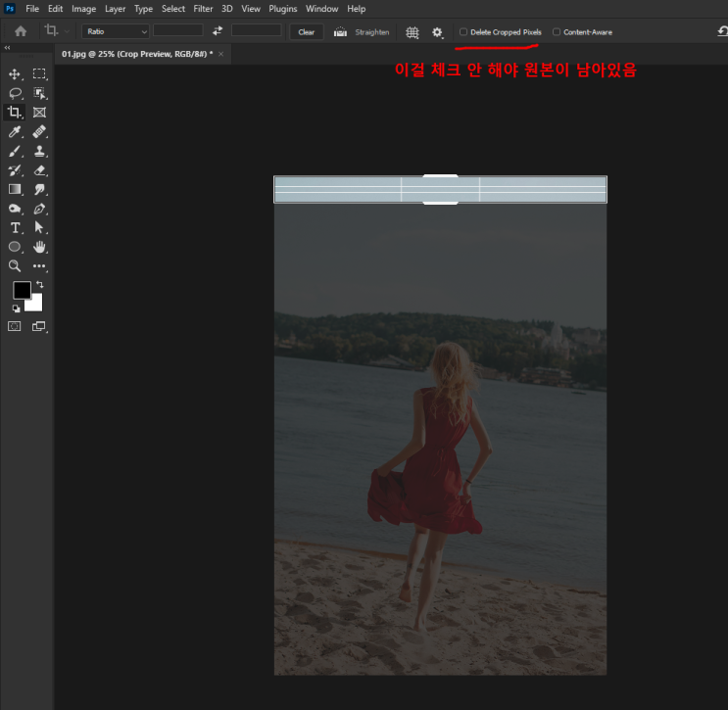Viewport: 728px width, 710px height.
Task: Activate the Horizontal Type tool
Action: pos(15,228)
